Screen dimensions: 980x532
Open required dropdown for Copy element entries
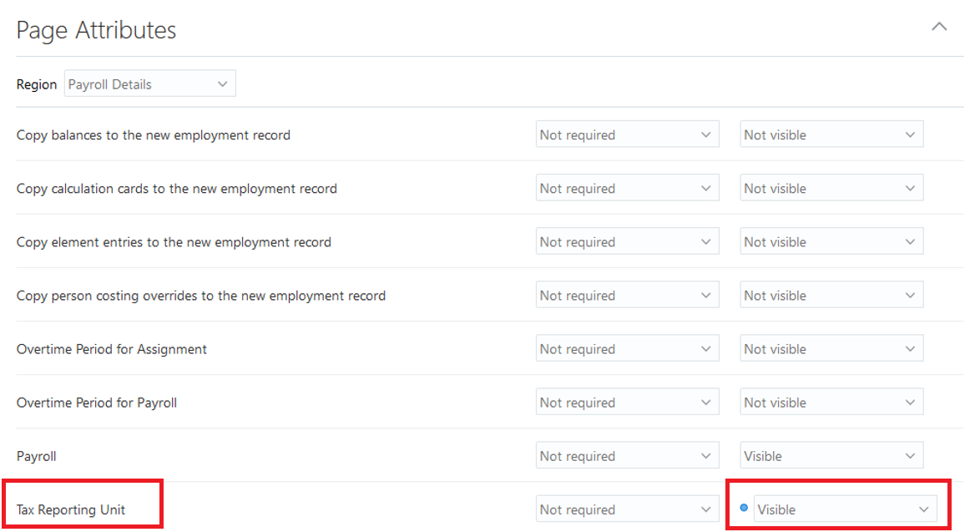(627, 242)
